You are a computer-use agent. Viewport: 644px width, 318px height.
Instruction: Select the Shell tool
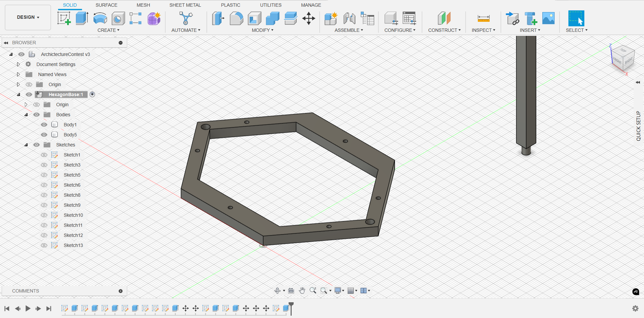point(255,18)
